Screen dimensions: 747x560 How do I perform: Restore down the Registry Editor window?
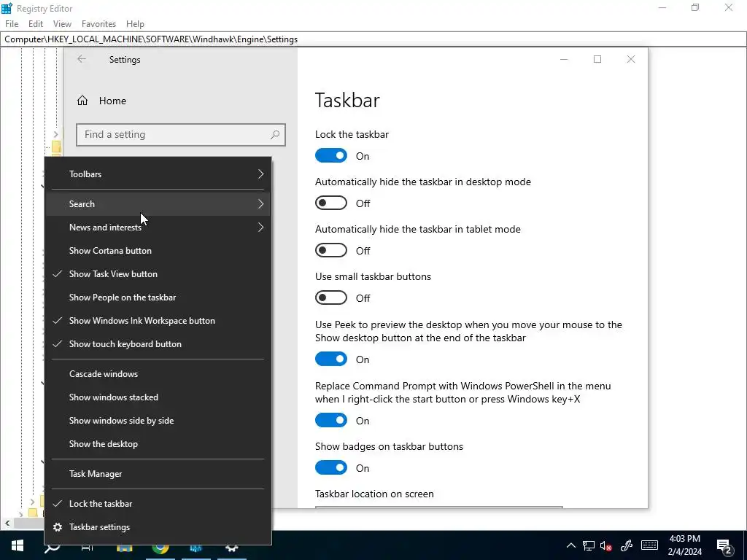click(695, 8)
